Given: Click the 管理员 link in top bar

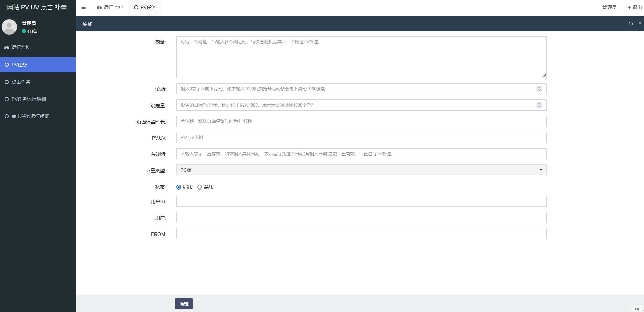Looking at the screenshot, I should 609,7.
